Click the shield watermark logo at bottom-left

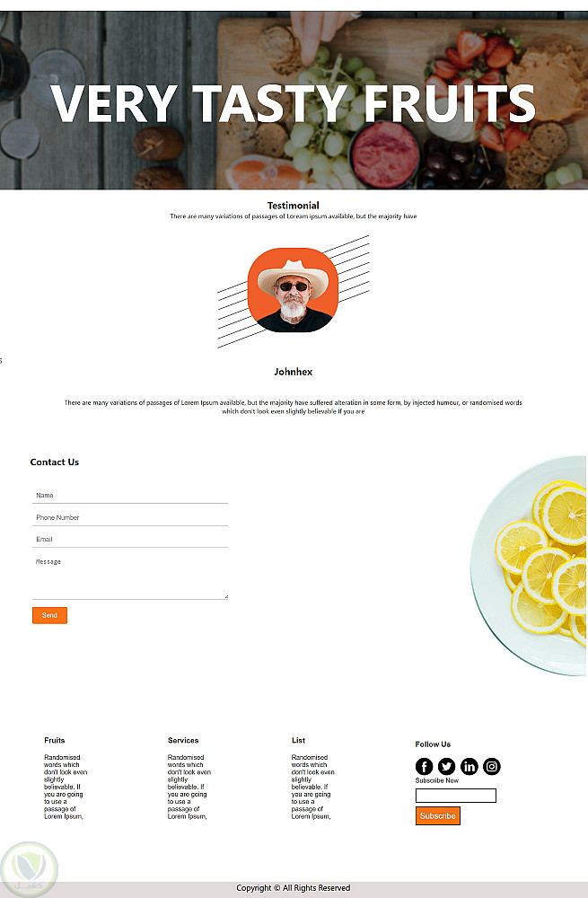click(x=29, y=869)
